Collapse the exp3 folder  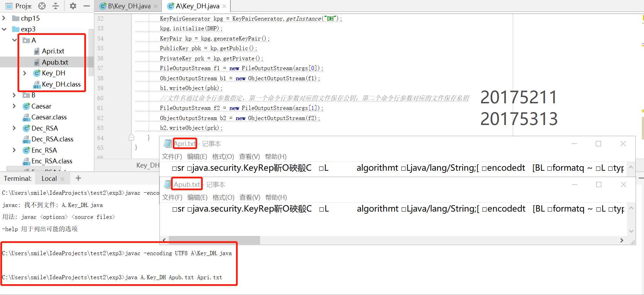pyautogui.click(x=4, y=29)
